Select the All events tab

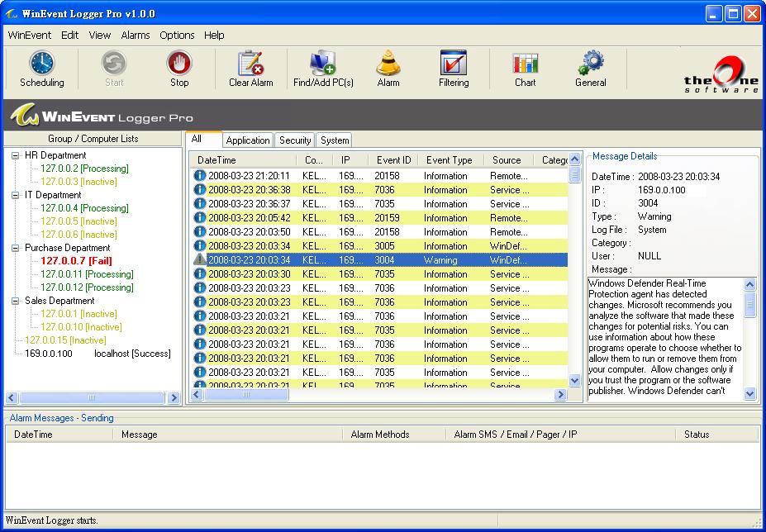[204, 139]
